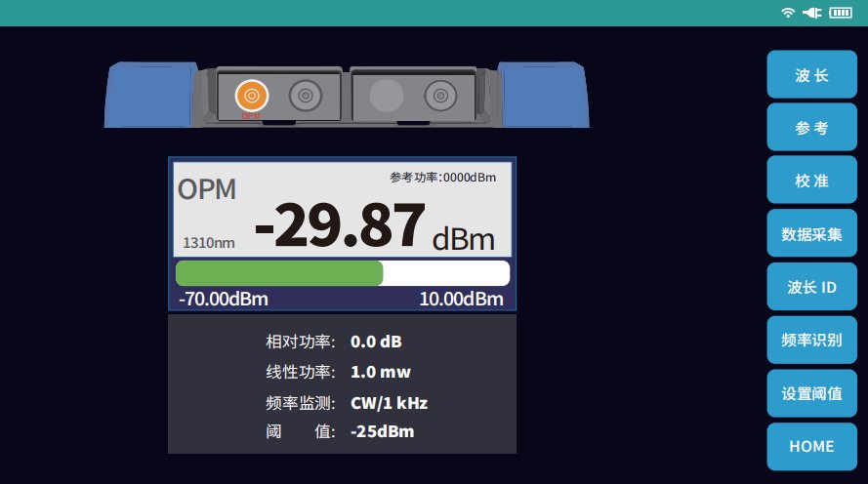Open 设置阈值 threshold settings

pos(811,393)
